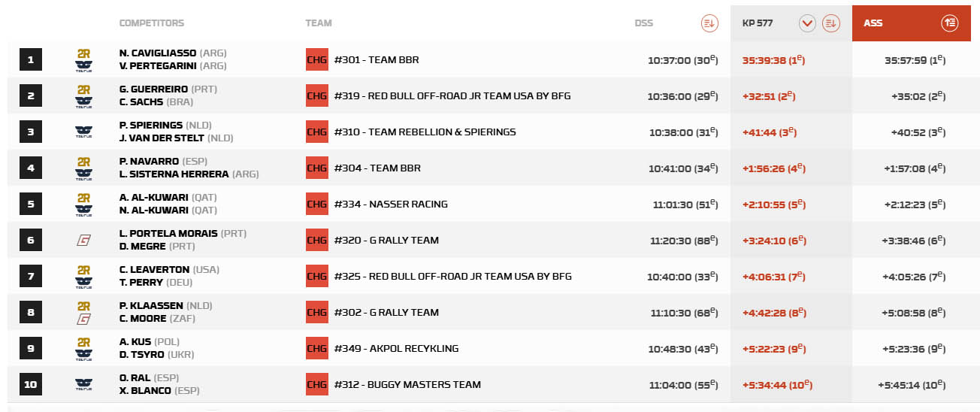The image size is (980, 412).
Task: Open team #349 Akpol Recykling
Action: [x=396, y=349]
